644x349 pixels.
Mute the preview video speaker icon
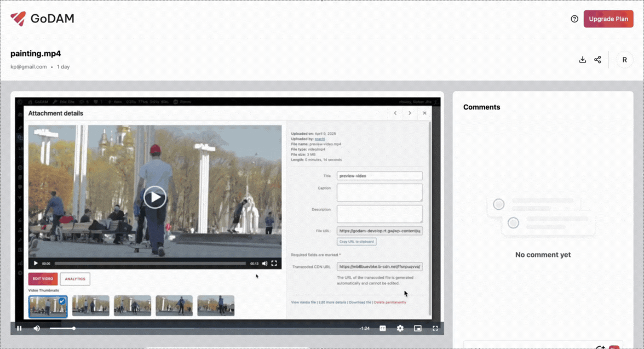(x=264, y=264)
